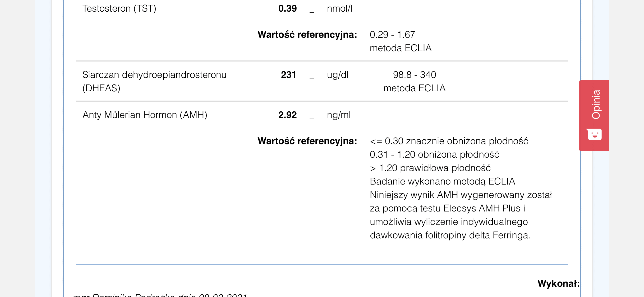This screenshot has width=644, height=297.
Task: Open the red Opinia feedback tab
Action: (596, 105)
